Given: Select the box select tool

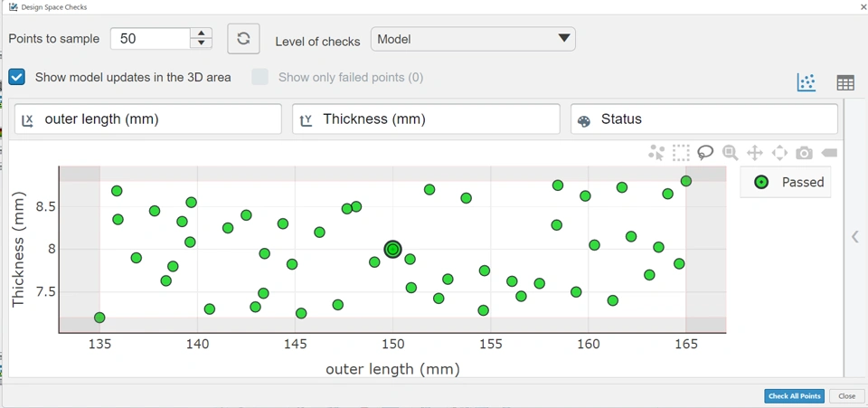Looking at the screenshot, I should [681, 153].
